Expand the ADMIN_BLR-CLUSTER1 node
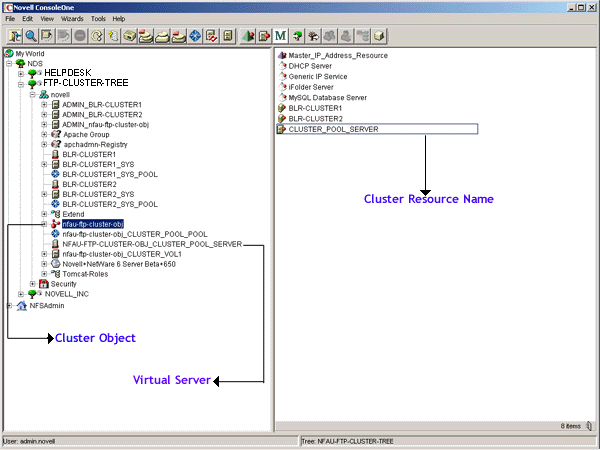Viewport: 600px width, 450px height. (x=44, y=104)
